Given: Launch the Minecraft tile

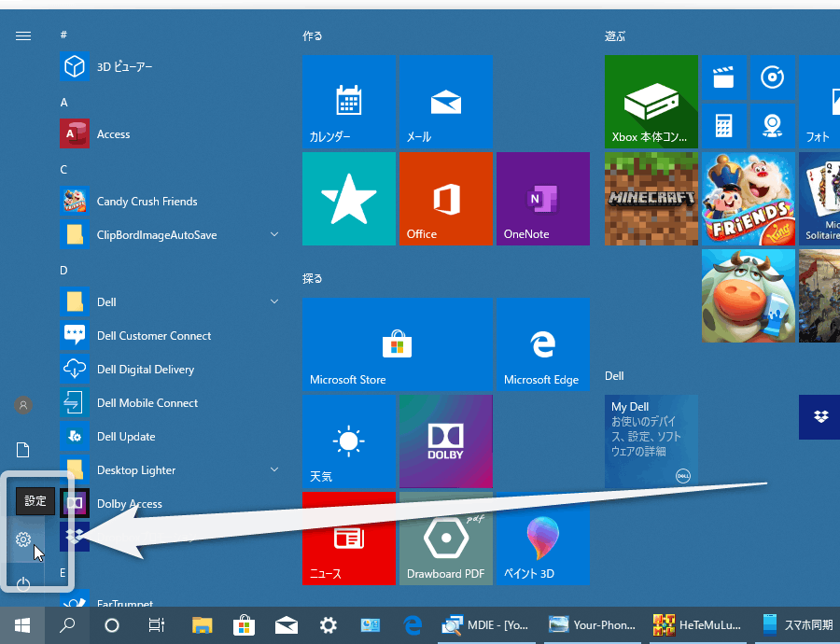Looking at the screenshot, I should pos(651,199).
